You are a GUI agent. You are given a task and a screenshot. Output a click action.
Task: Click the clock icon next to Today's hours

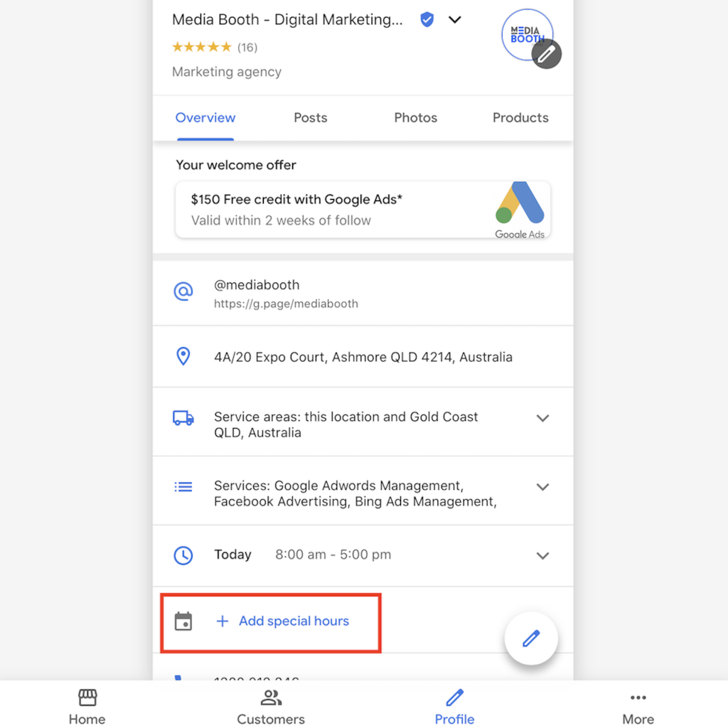pos(183,555)
